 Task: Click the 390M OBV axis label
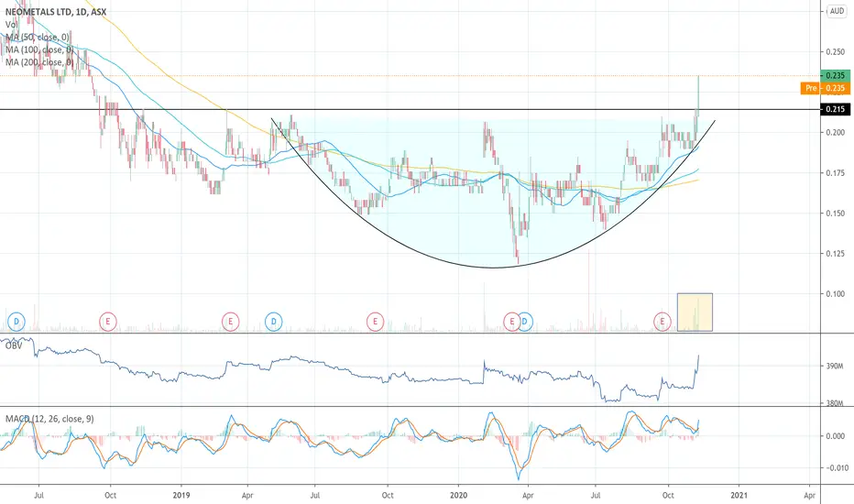(x=835, y=367)
